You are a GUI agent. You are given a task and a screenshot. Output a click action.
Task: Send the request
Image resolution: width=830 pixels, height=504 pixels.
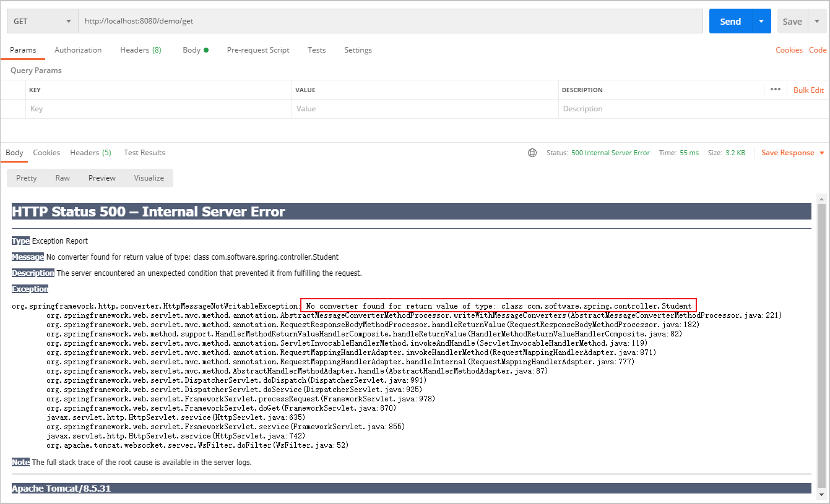pyautogui.click(x=730, y=21)
